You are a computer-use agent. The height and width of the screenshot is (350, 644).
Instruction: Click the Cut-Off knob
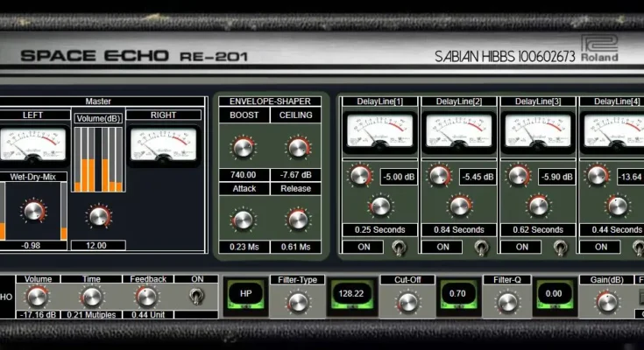(404, 303)
